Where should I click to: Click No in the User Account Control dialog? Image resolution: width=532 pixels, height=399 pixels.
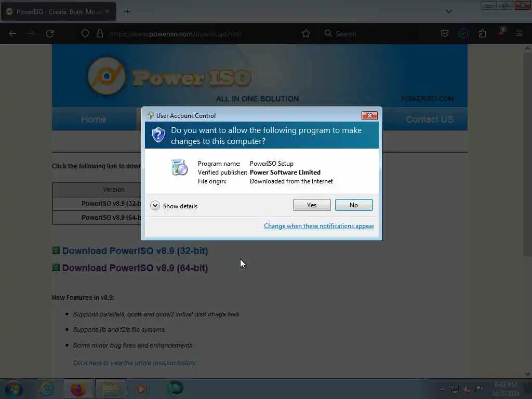(x=353, y=205)
